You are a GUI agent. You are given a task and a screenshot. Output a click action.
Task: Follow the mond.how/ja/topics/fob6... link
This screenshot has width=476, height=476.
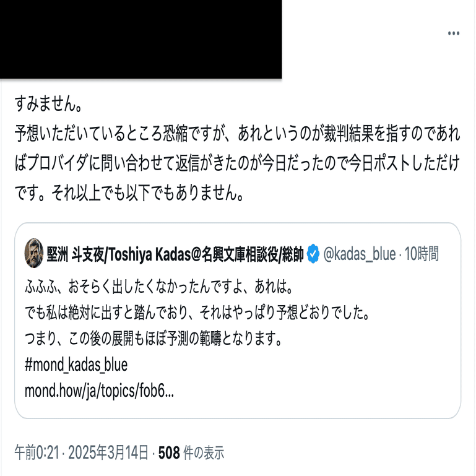point(99,391)
